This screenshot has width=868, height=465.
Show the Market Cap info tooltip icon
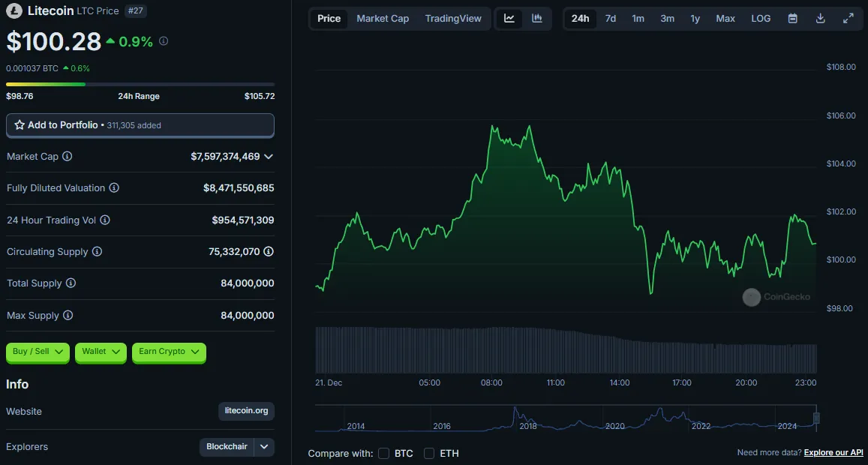67,156
